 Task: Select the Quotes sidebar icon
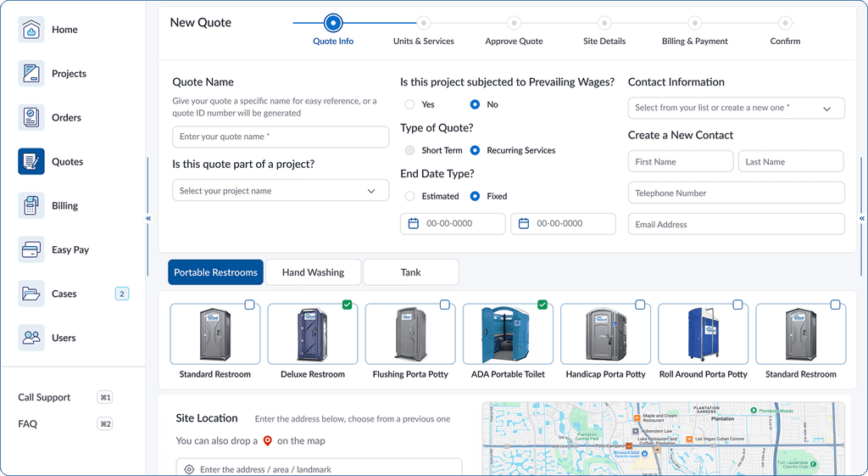click(31, 161)
